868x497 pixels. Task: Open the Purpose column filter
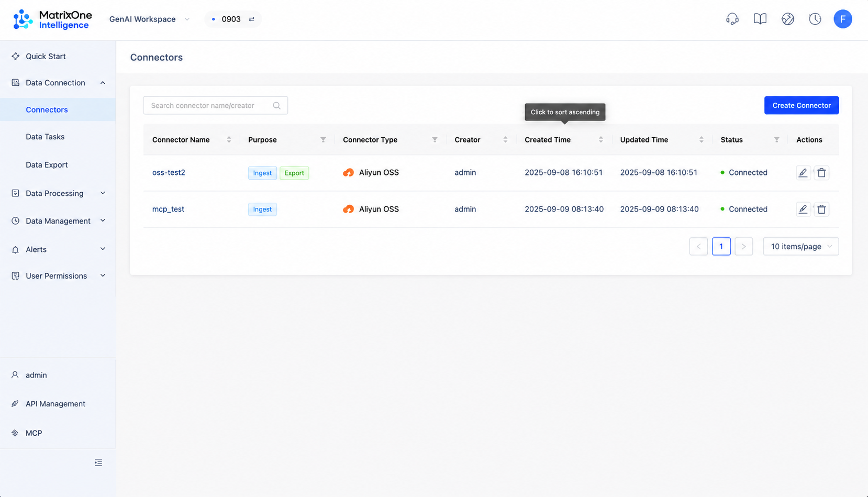point(323,140)
